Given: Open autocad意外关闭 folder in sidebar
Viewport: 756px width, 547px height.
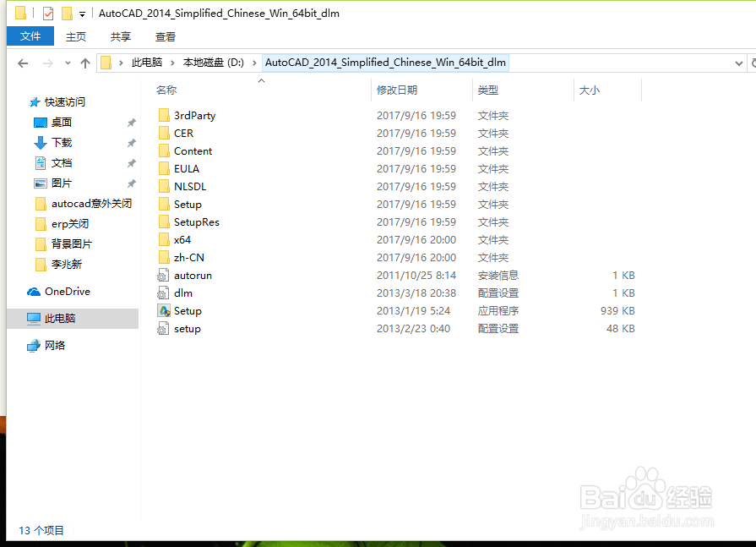Looking at the screenshot, I should point(91,204).
